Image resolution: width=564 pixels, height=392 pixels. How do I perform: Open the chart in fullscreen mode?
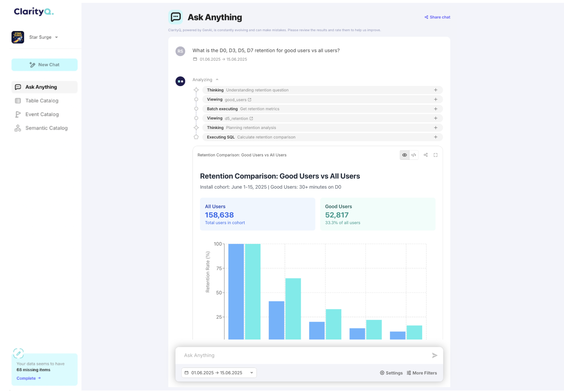[x=436, y=155]
